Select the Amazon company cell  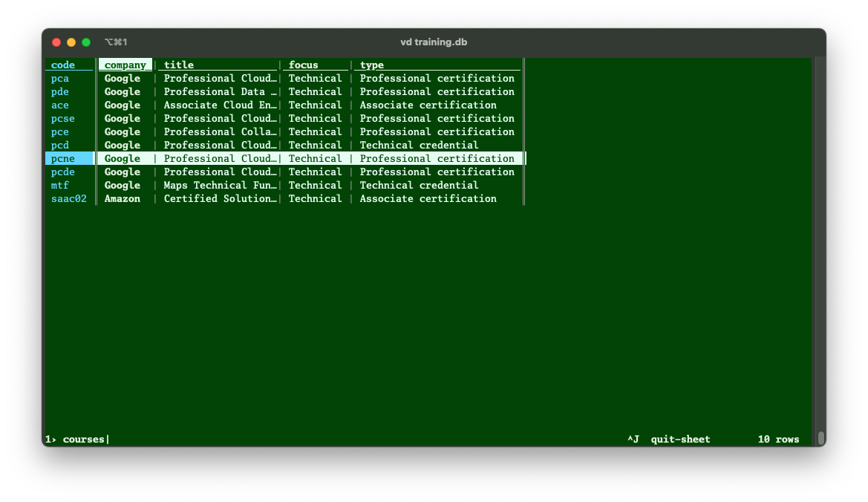[x=123, y=199]
